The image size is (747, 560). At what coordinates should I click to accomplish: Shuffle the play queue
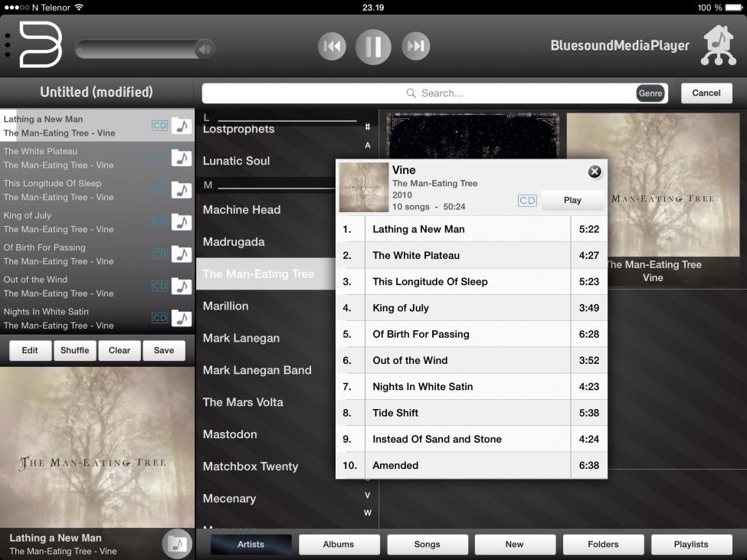(x=75, y=350)
